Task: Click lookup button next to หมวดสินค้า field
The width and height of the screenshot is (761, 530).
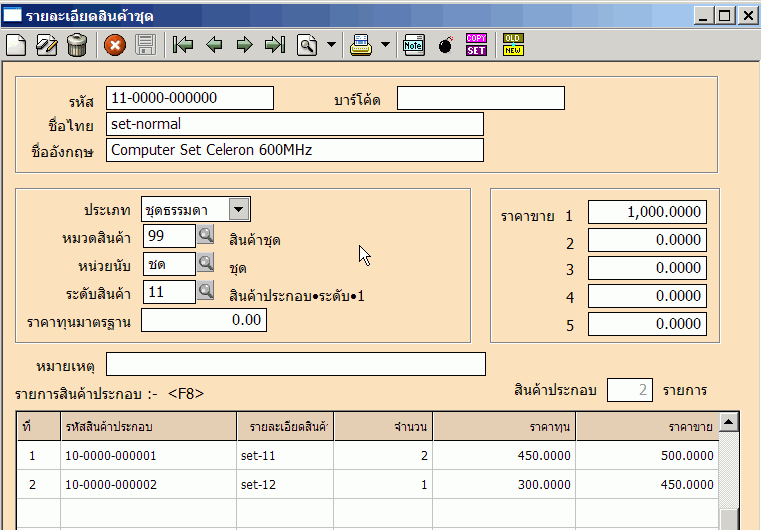Action: click(x=205, y=235)
